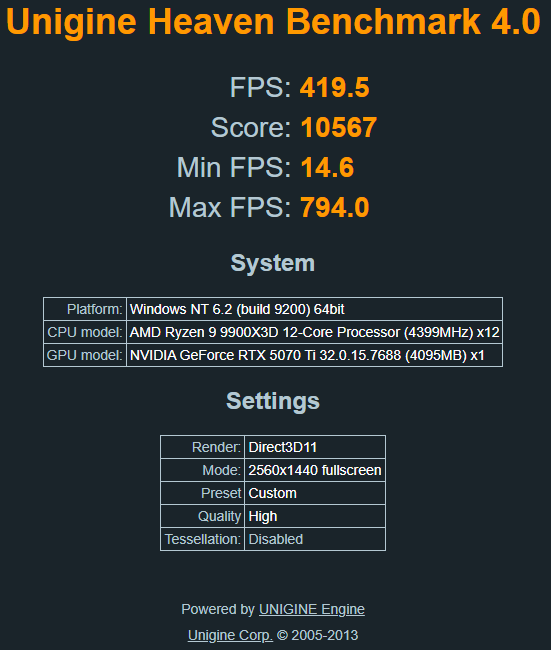Click the GPU model label cell
The width and height of the screenshot is (551, 650).
pos(85,355)
